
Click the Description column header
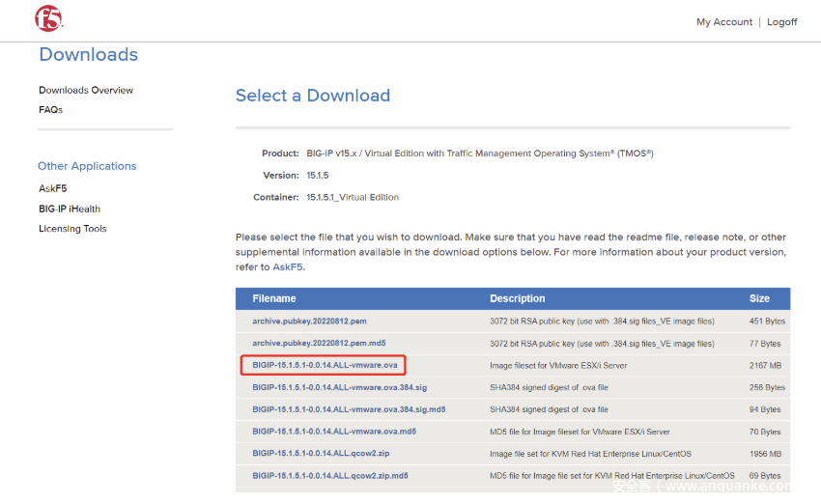tap(517, 298)
